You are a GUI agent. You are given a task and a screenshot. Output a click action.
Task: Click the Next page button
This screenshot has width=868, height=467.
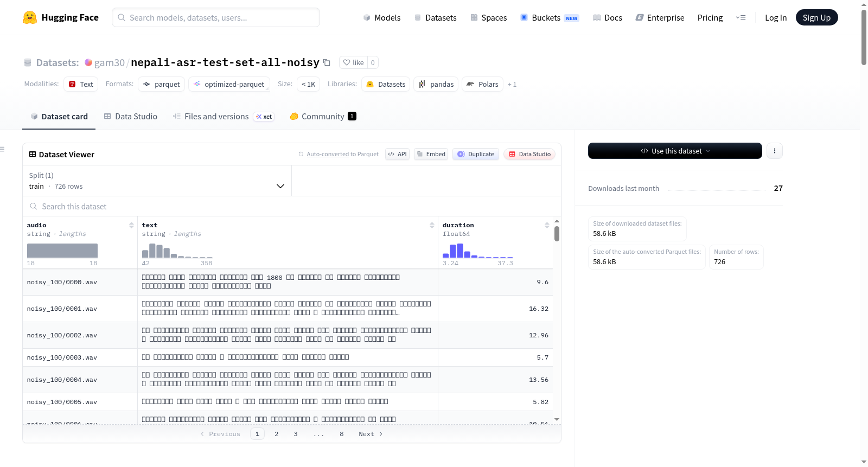pyautogui.click(x=371, y=434)
